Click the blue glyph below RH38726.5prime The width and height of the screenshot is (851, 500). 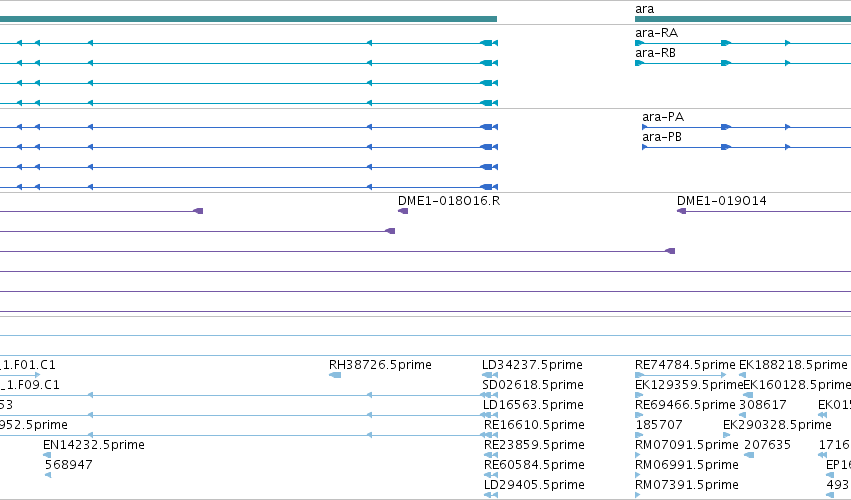point(335,375)
